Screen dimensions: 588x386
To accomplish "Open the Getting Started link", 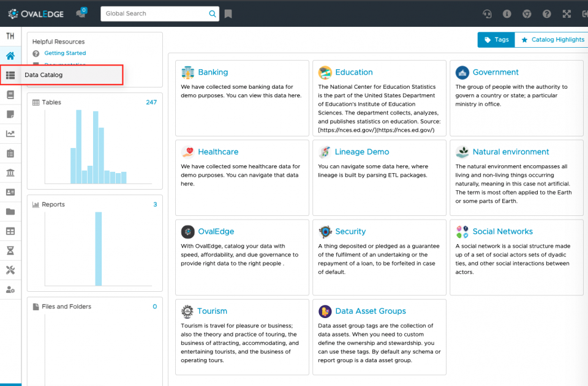I will pos(65,53).
